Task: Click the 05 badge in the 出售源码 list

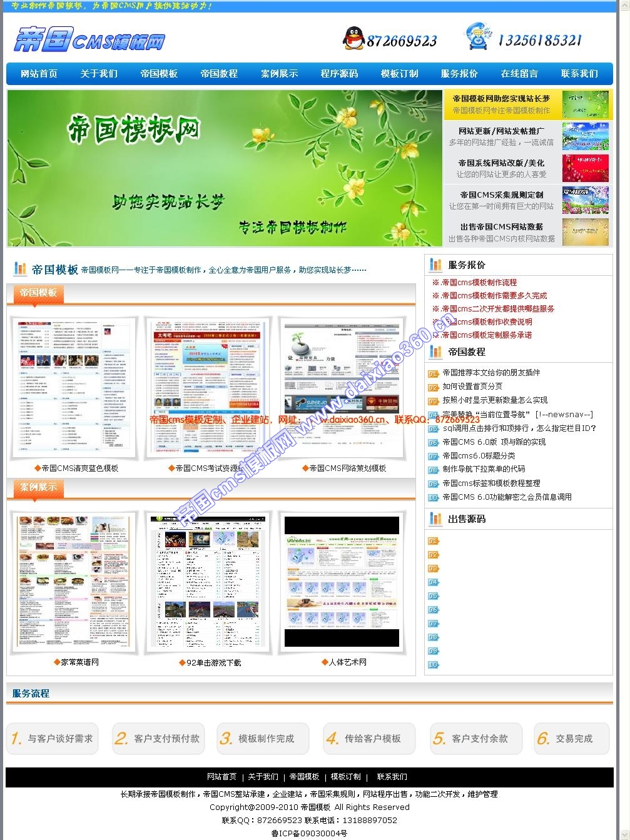Action: click(434, 596)
